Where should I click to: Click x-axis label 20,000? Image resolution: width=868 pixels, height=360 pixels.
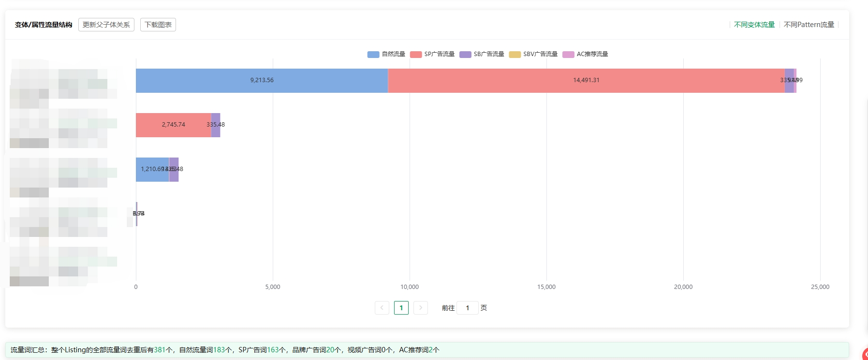tap(683, 287)
